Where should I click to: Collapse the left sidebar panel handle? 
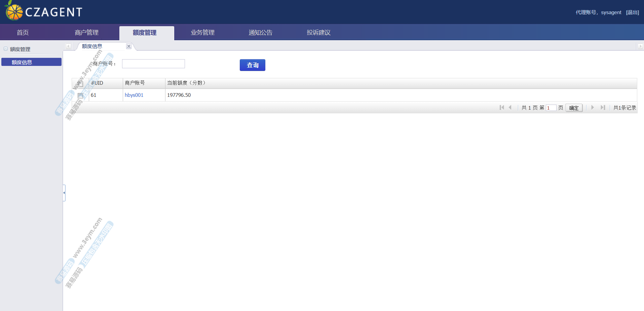click(x=64, y=193)
